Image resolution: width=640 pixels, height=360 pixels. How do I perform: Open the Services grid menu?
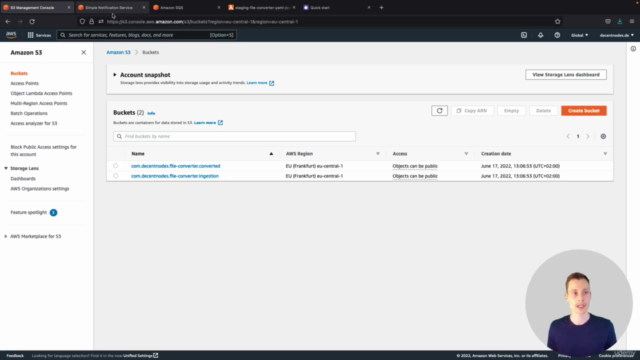tap(39, 35)
